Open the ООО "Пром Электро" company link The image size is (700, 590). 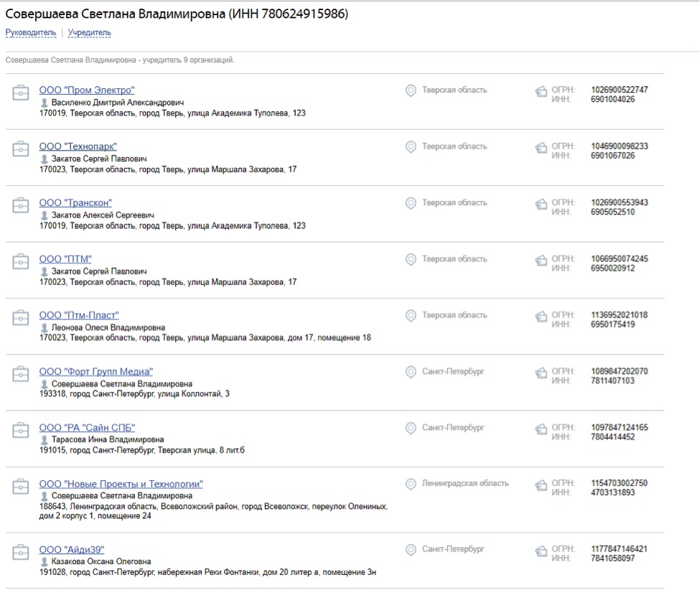point(86,90)
